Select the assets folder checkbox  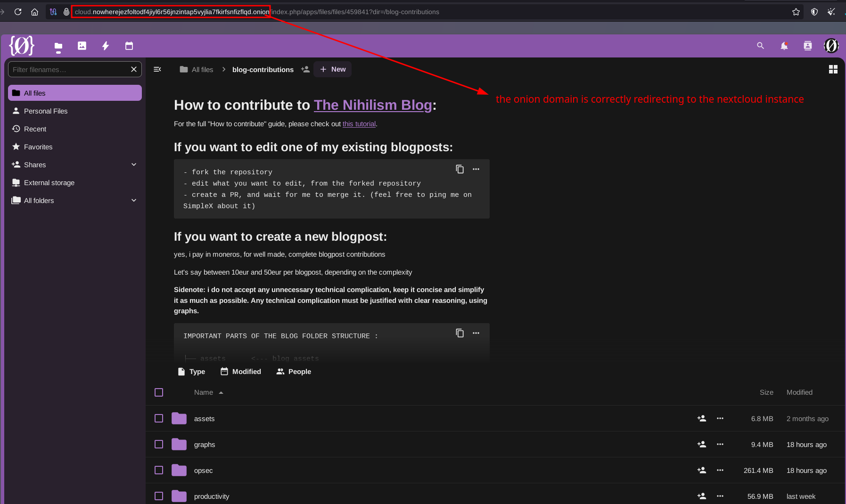tap(159, 418)
